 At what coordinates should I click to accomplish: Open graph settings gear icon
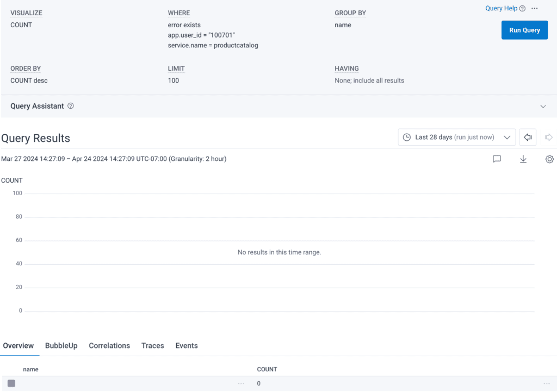[549, 159]
